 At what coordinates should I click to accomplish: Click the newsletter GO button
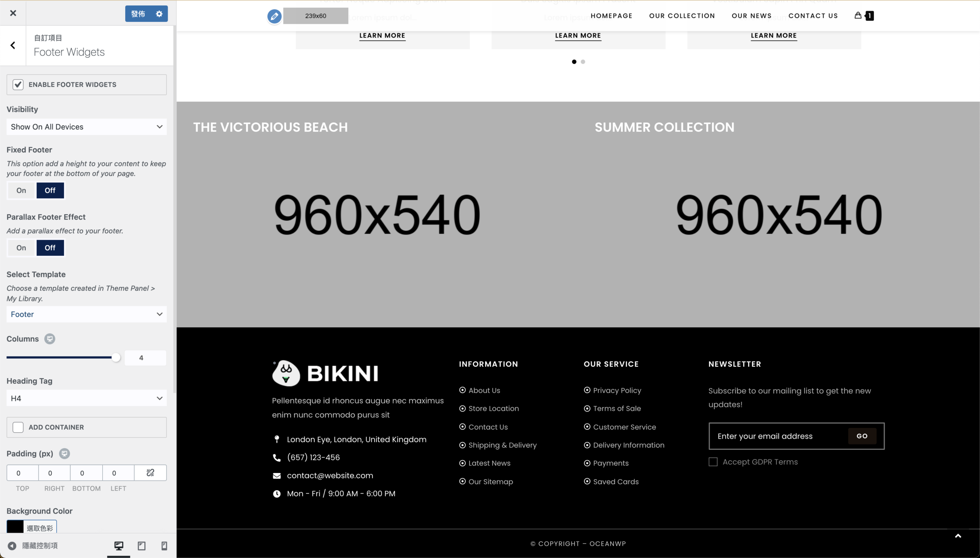[x=861, y=436]
